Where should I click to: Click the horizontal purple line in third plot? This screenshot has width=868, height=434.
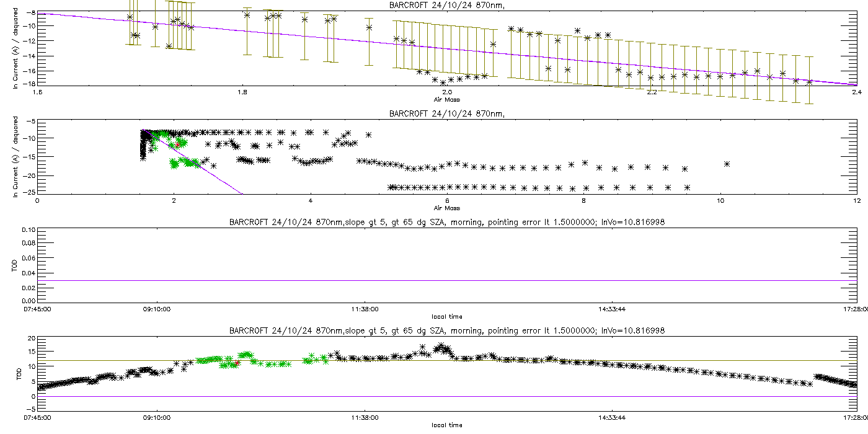(446, 280)
